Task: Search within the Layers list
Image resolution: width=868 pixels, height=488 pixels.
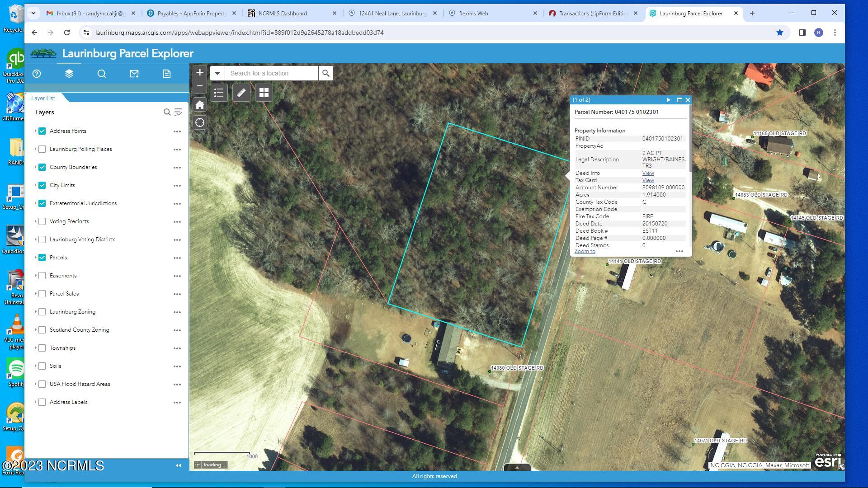Action: (x=167, y=112)
